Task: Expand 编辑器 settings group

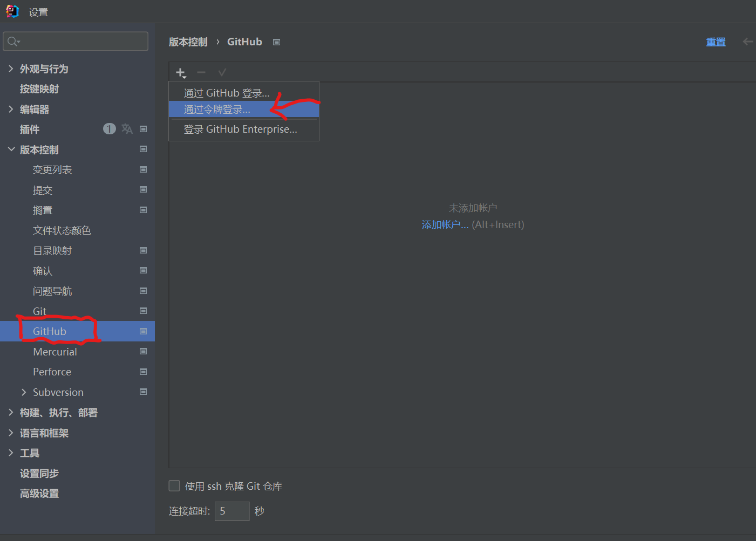Action: pos(11,109)
